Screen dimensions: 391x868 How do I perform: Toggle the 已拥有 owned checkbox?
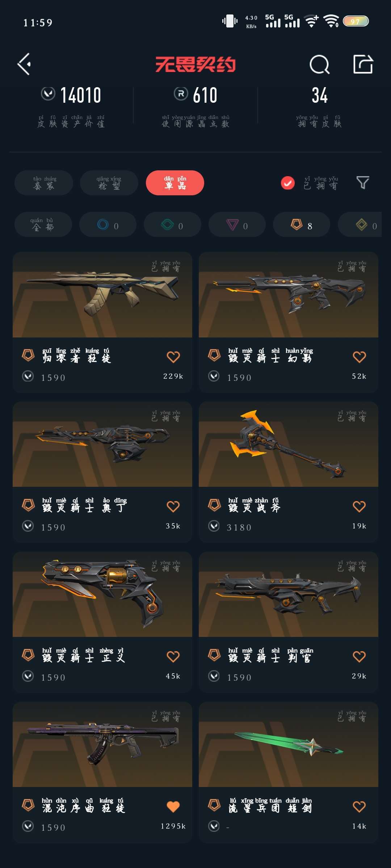click(288, 183)
